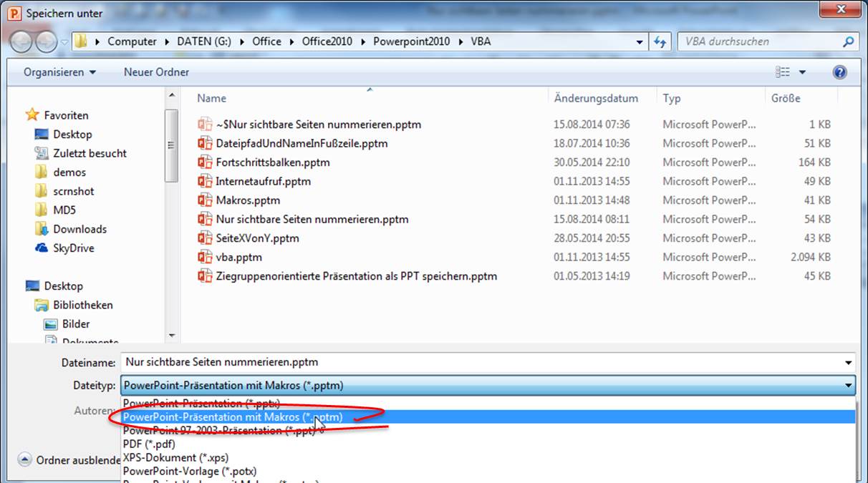
Task: Sort by the Typ column header
Action: [x=672, y=98]
